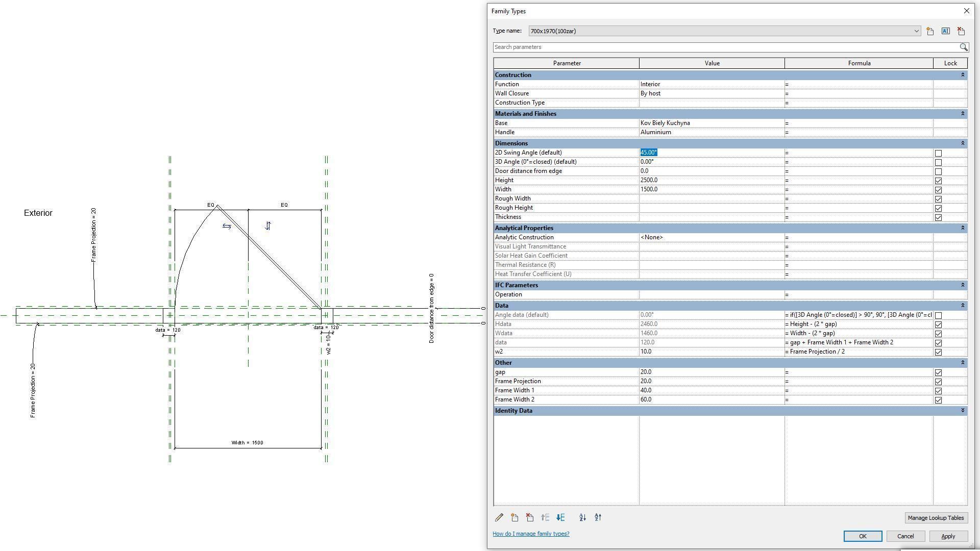Viewport: 980px width, 551px height.
Task: Click the Move Parameter Up icon
Action: (x=545, y=517)
